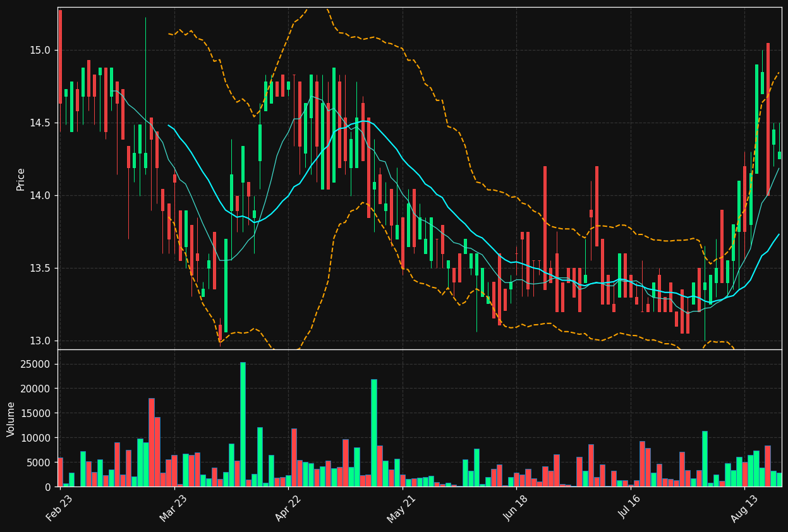
Task: Click the 15.0 price axis label
Action: click(x=41, y=50)
